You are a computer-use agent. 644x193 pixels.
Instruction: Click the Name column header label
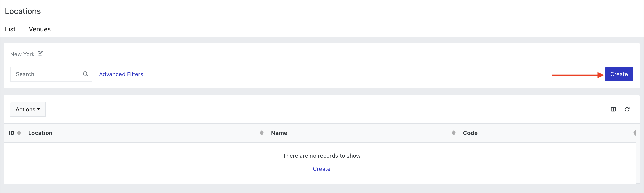[x=279, y=133]
